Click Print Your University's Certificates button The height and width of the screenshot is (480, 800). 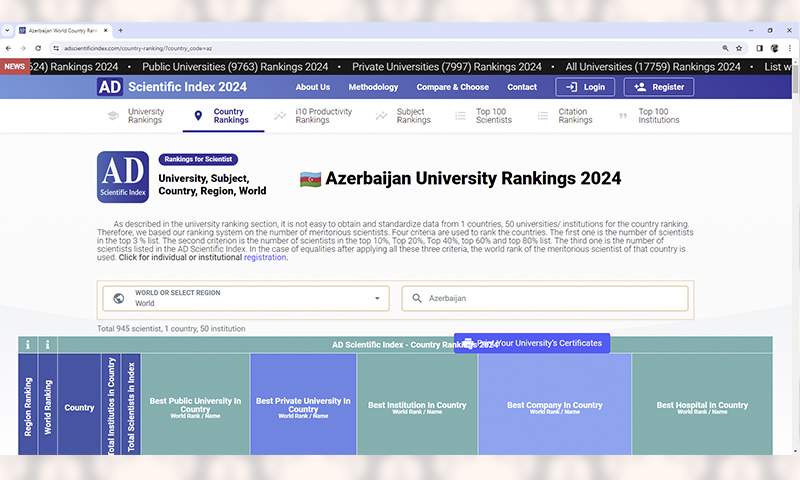(532, 343)
